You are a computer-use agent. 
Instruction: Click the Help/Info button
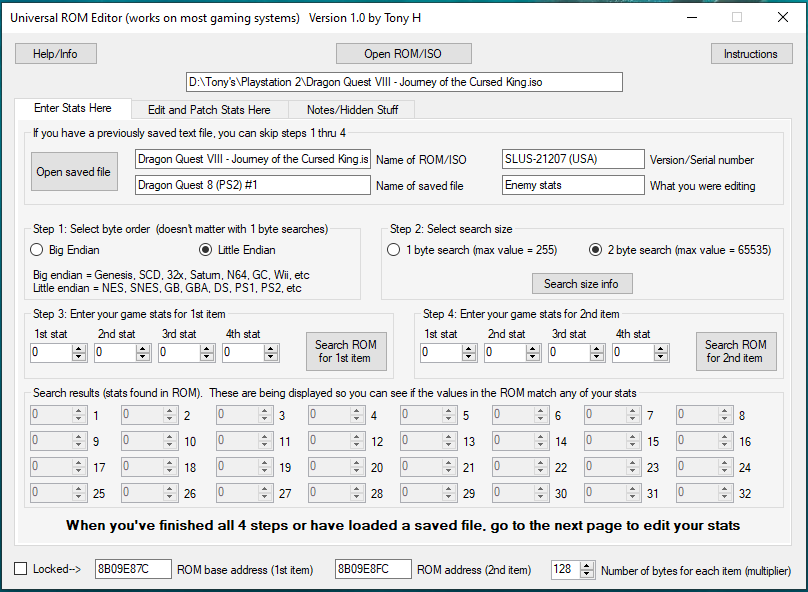[55, 54]
